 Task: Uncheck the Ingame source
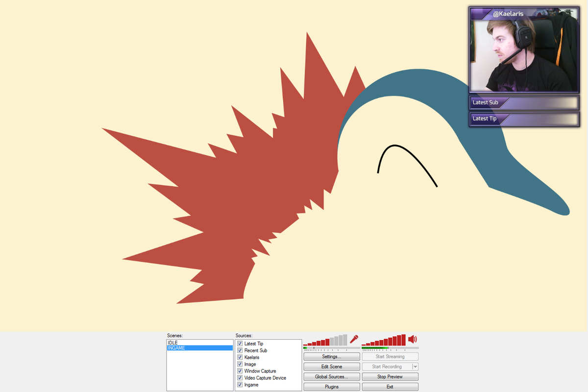coord(240,385)
